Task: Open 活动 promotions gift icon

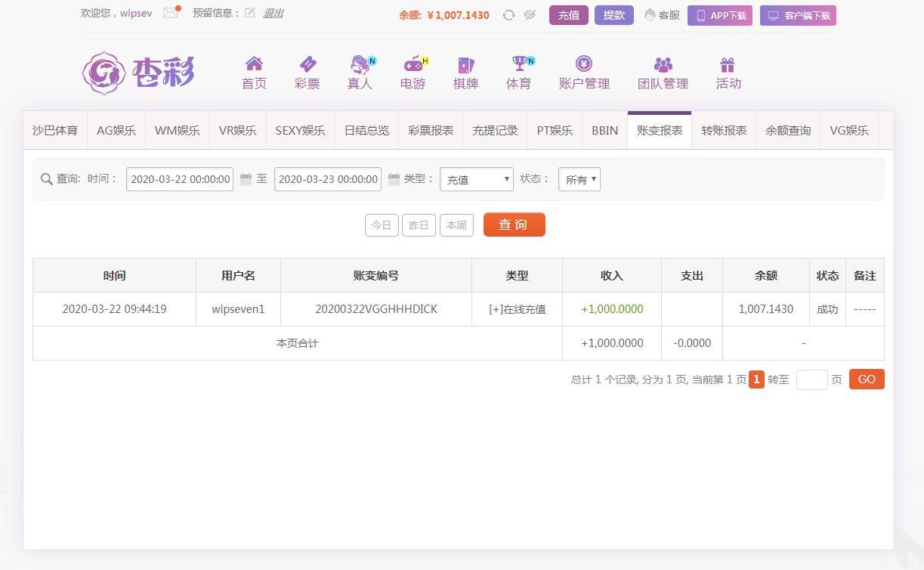Action: point(728,73)
